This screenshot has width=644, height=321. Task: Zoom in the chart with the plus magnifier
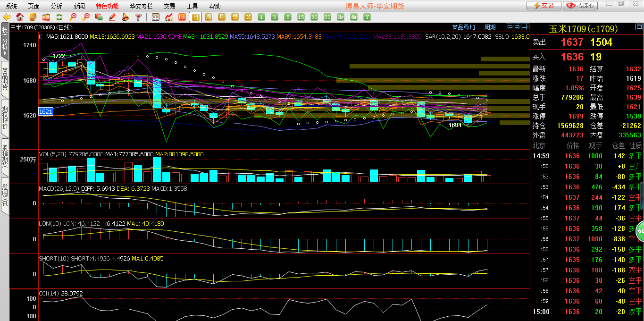73,17
